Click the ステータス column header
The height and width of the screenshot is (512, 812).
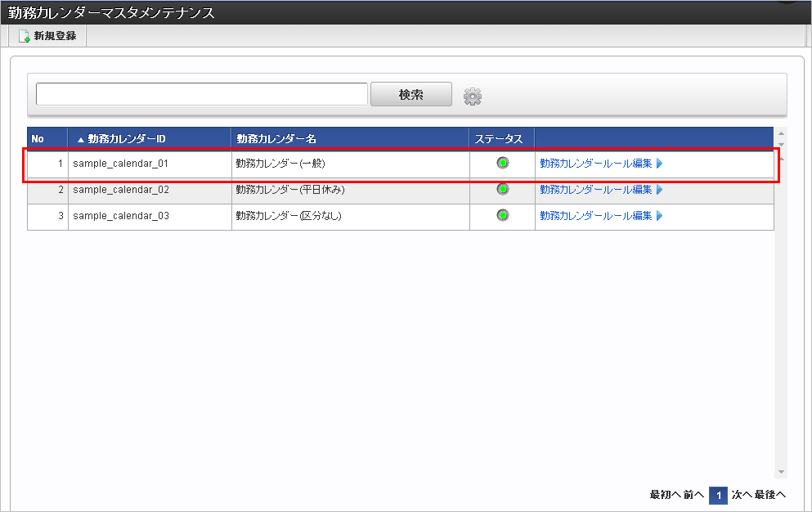502,139
